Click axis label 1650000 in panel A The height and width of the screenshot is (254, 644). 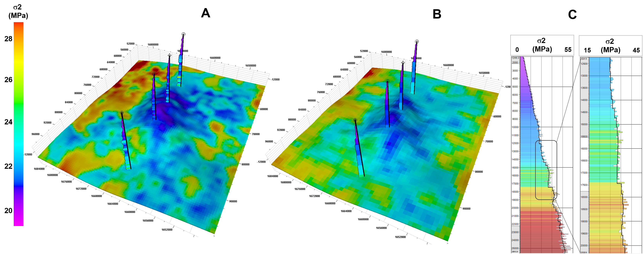(x=251, y=66)
